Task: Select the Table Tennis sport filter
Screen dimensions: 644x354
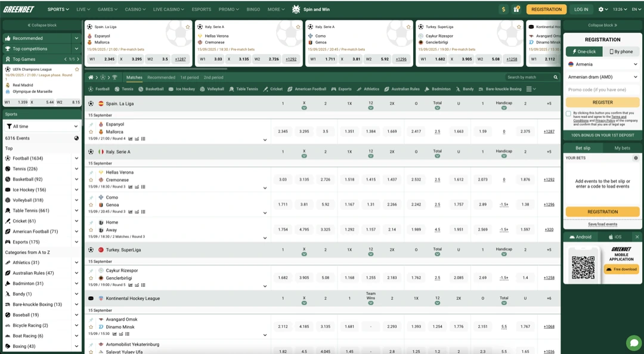Action: pyautogui.click(x=243, y=89)
